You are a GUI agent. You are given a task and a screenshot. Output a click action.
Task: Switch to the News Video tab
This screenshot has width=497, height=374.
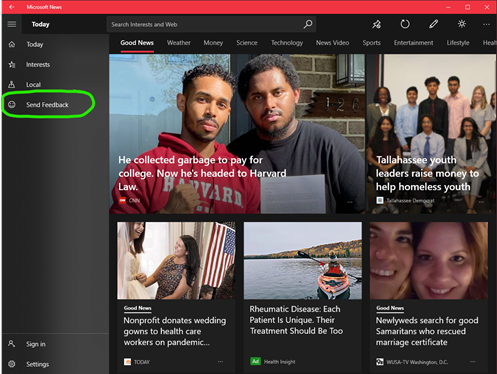pyautogui.click(x=332, y=43)
